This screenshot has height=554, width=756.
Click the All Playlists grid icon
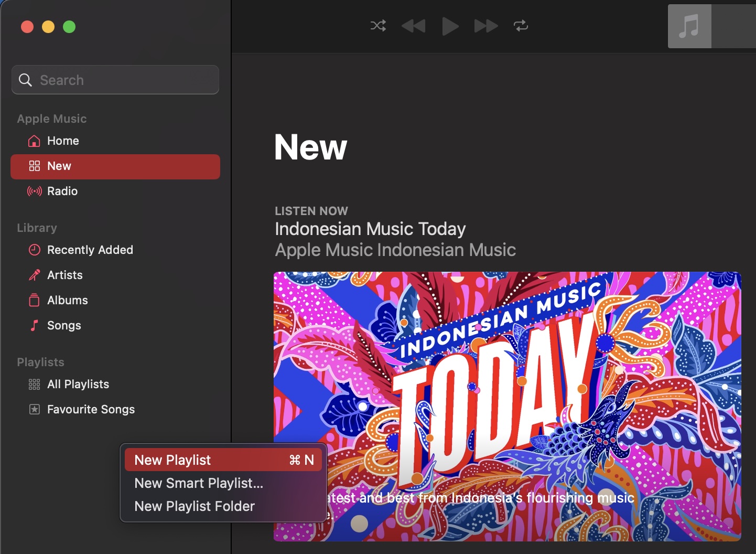tap(34, 384)
